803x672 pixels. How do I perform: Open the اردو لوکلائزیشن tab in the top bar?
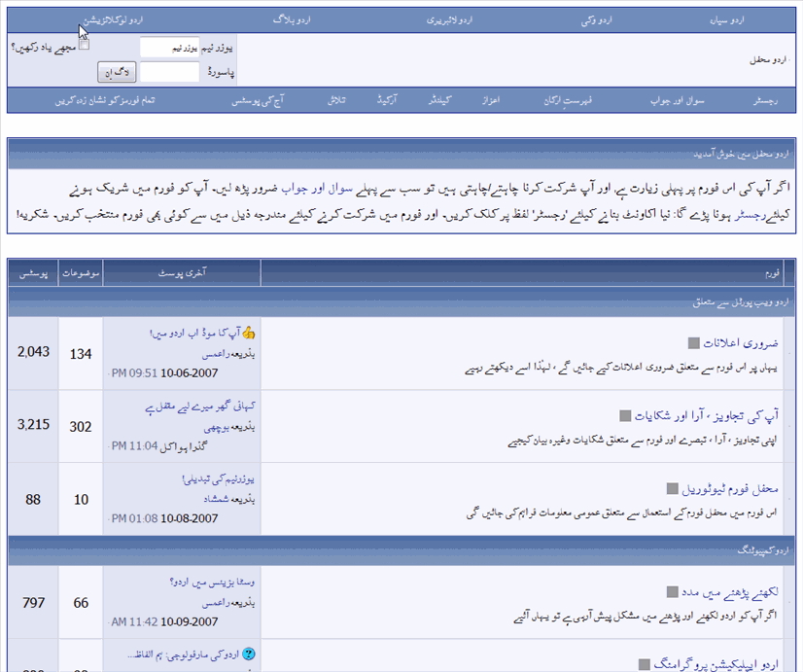pos(114,20)
